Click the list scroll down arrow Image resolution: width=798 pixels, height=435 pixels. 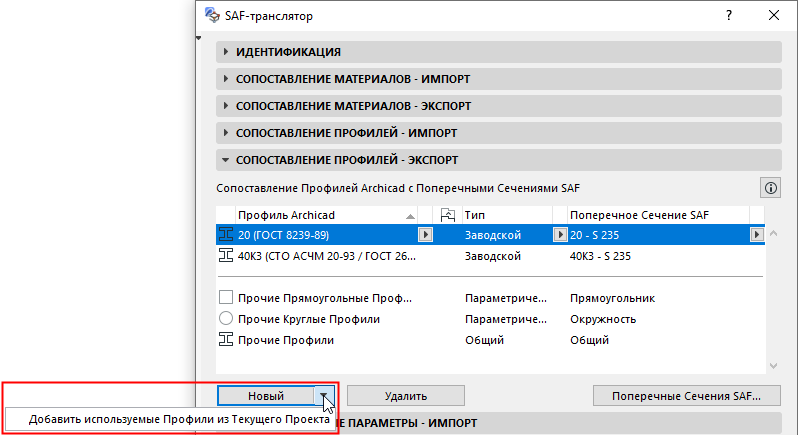[774, 365]
